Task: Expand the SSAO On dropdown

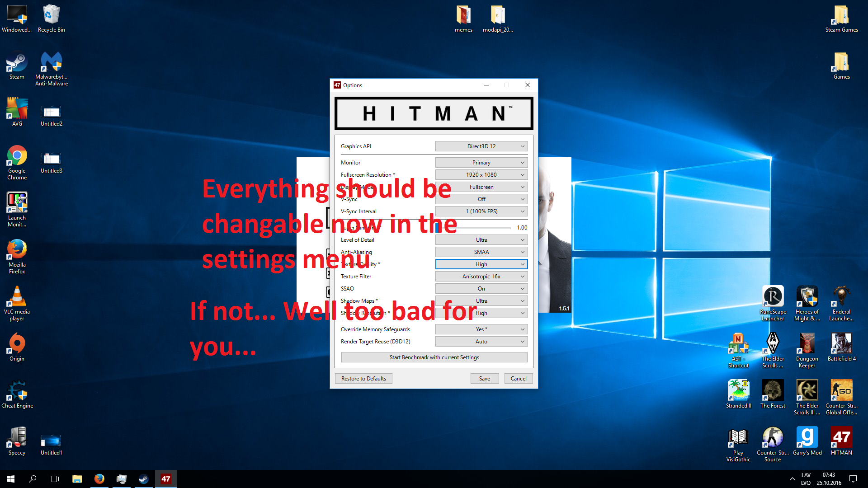Action: tap(481, 289)
